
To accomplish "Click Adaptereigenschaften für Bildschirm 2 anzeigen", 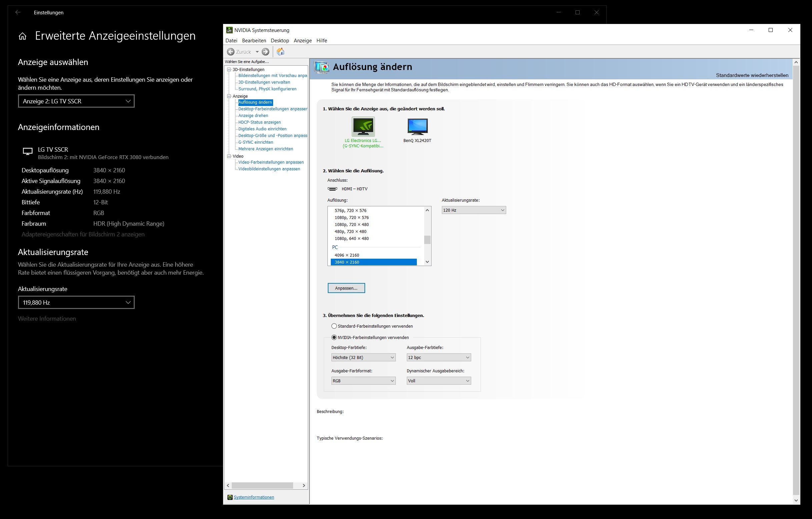I will [x=83, y=234].
